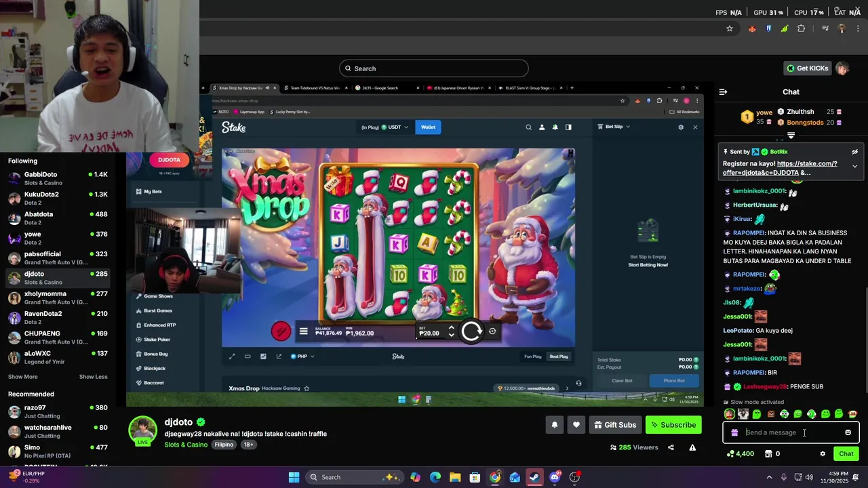Open GabbiDoto channel in Following list
This screenshot has height=488, width=868.
click(x=58, y=179)
